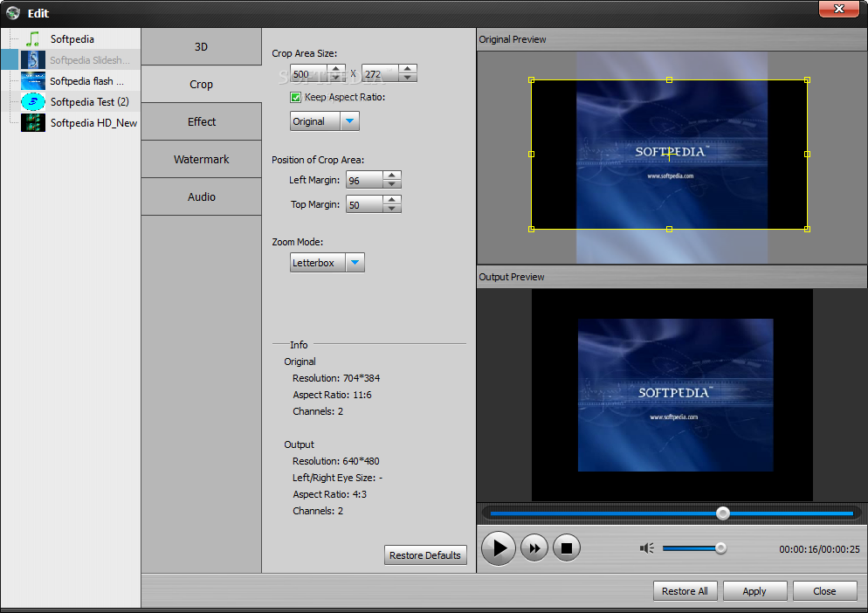Select Softpedia Test (2) in file list
The image size is (868, 613).
point(90,102)
